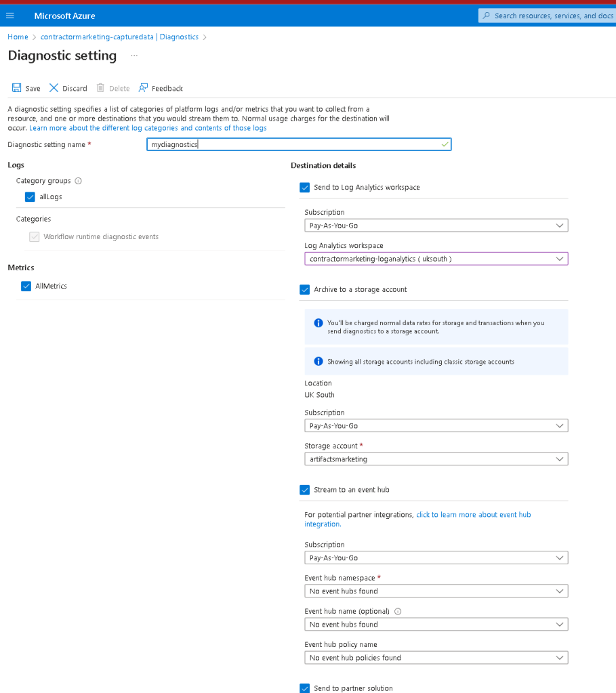Open the Event hub policy name dropdown
This screenshot has width=616, height=693.
tap(436, 658)
